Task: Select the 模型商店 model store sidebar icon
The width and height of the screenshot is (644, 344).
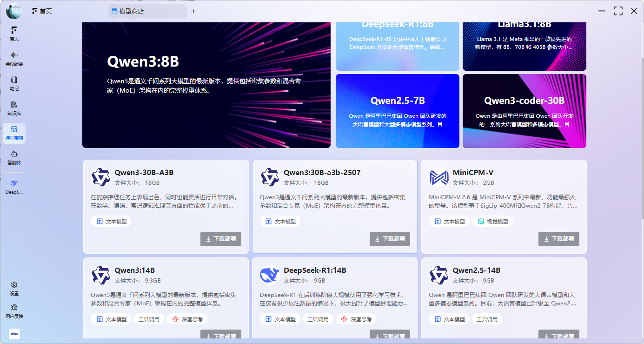Action: 14,133
